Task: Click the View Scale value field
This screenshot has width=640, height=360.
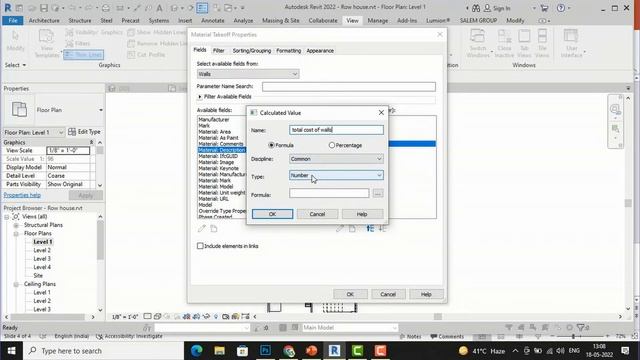Action: (x=68, y=150)
